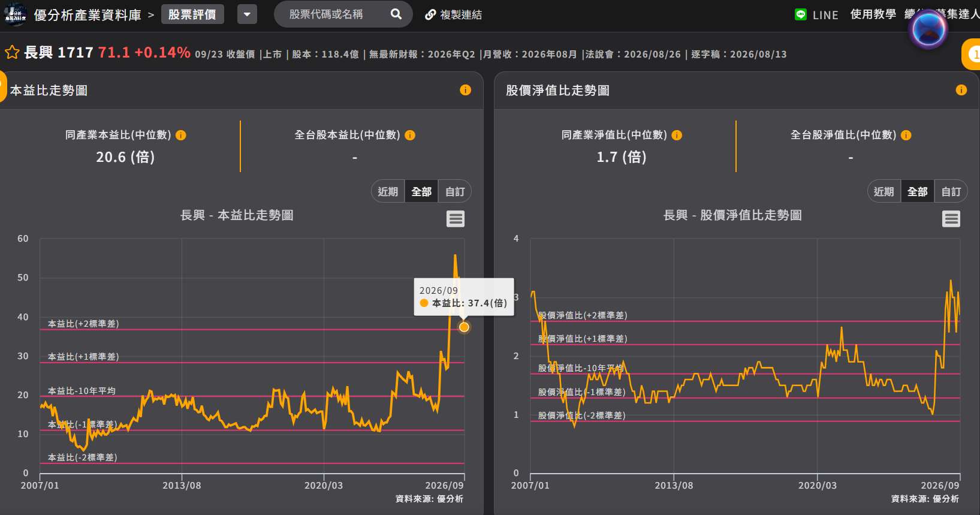Click 股價淨值比(+1標準差) line label
This screenshot has width=980, height=515.
(583, 339)
